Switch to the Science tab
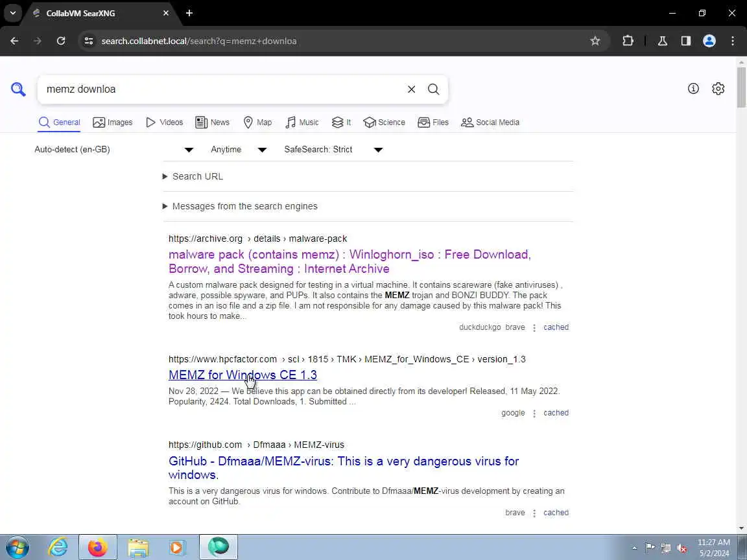 384,122
